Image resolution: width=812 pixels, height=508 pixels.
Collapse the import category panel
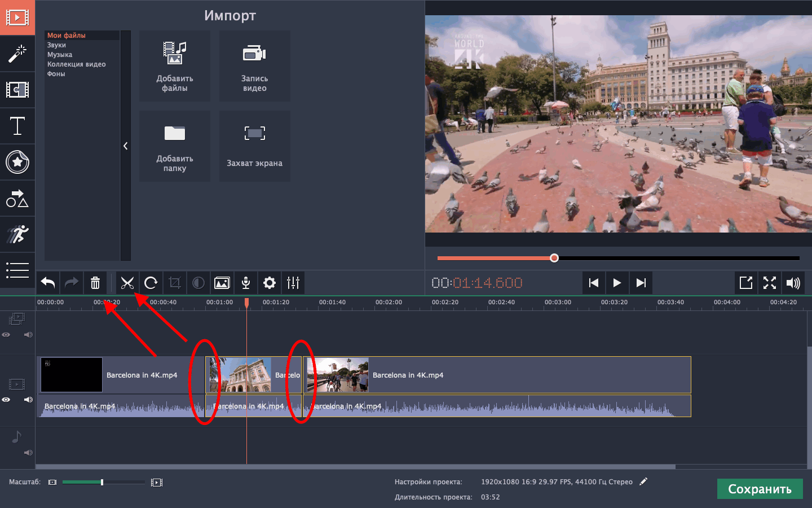(125, 146)
